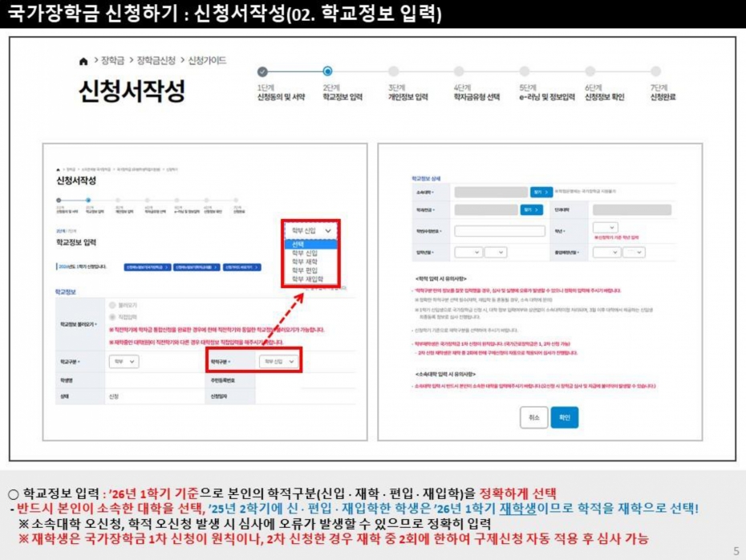Click the step 4 학자금유형 선택 circle
Screen dimensions: 746x560
tap(459, 71)
